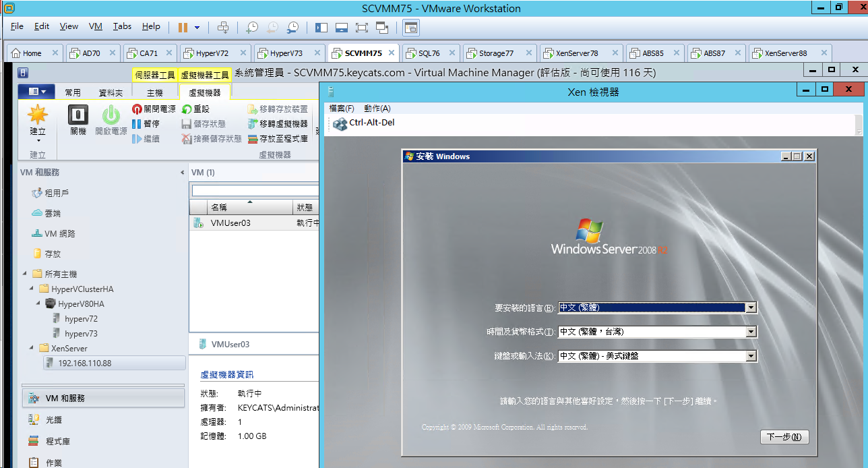Toggle VMware library sidebar view icon
The width and height of the screenshot is (868, 468).
321,27
